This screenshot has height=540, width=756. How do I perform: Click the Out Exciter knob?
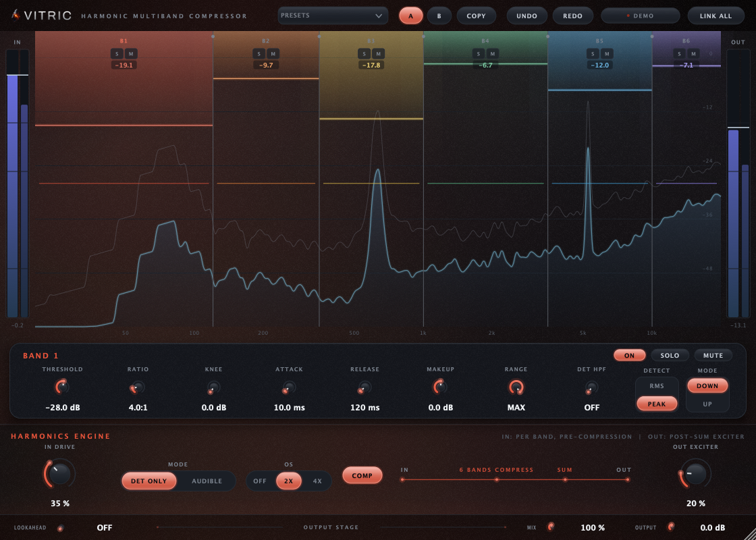tap(695, 473)
